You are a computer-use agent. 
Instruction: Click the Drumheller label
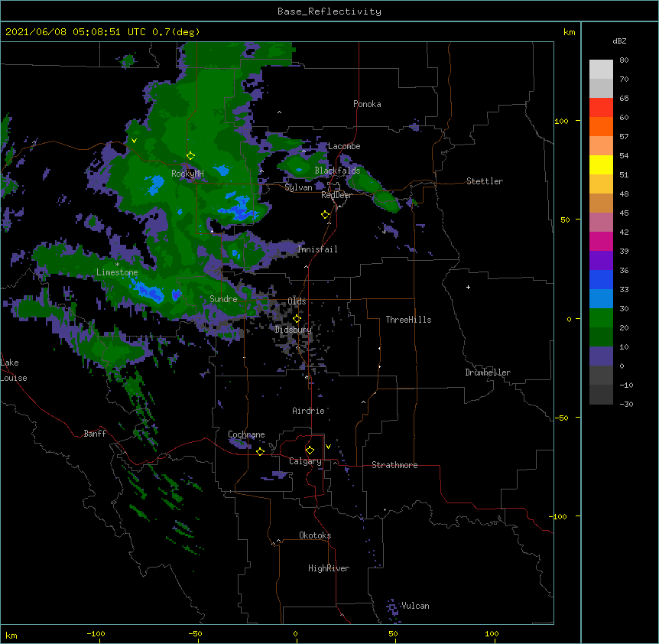[x=488, y=372]
